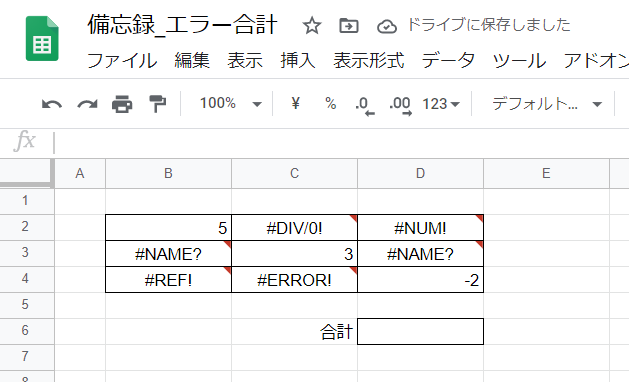This screenshot has width=629, height=382.
Task: Open the 編集 menu
Action: tap(192, 61)
